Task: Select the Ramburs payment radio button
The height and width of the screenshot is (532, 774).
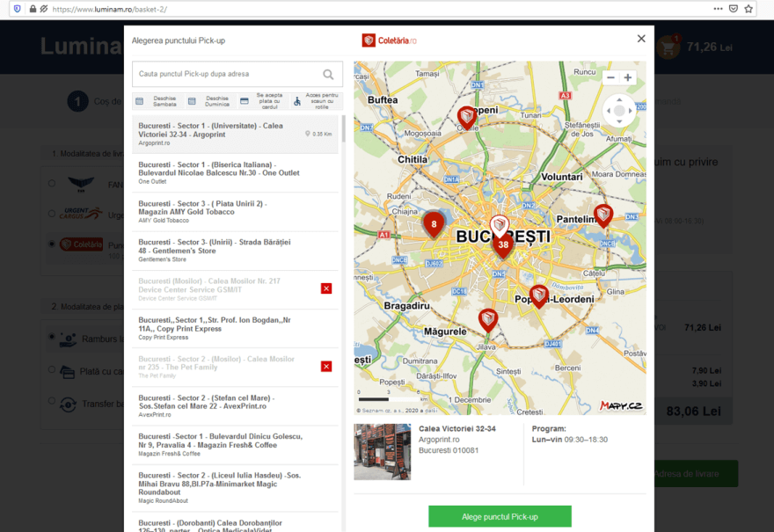Action: pyautogui.click(x=52, y=337)
